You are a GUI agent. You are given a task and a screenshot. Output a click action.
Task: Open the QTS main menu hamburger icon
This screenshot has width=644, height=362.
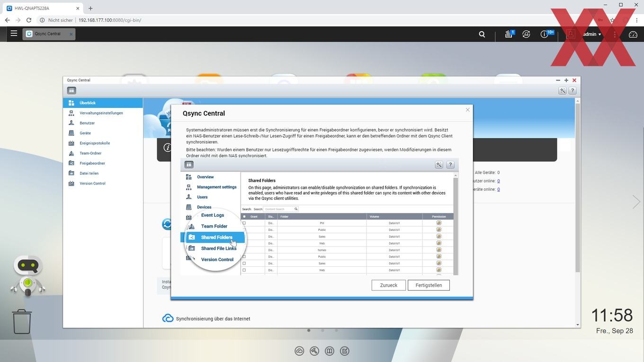pyautogui.click(x=14, y=34)
